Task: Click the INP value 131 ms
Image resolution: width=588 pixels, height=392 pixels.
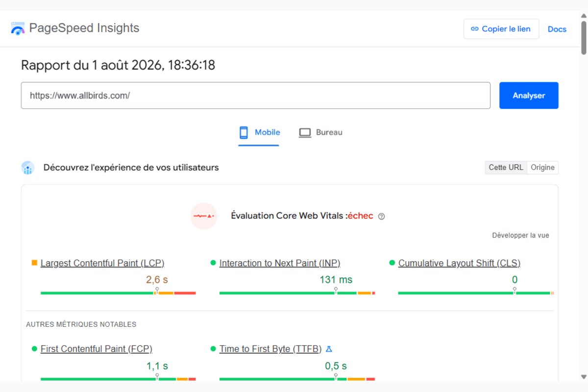Action: point(336,280)
